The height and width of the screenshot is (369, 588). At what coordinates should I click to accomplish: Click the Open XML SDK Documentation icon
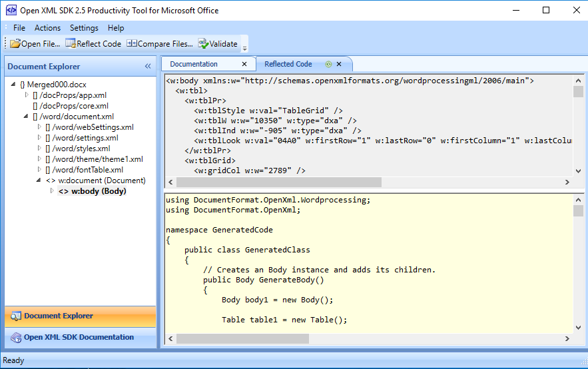pos(16,338)
